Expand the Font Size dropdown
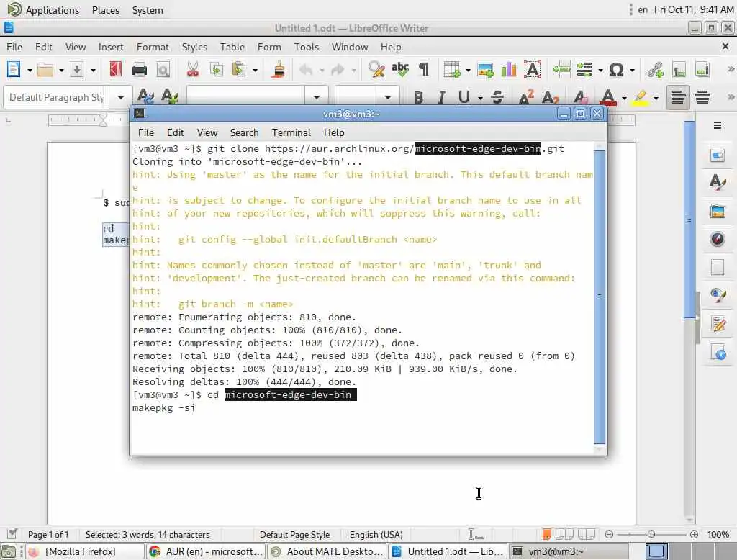Screen dimensions: 737x560 pyautogui.click(x=388, y=97)
